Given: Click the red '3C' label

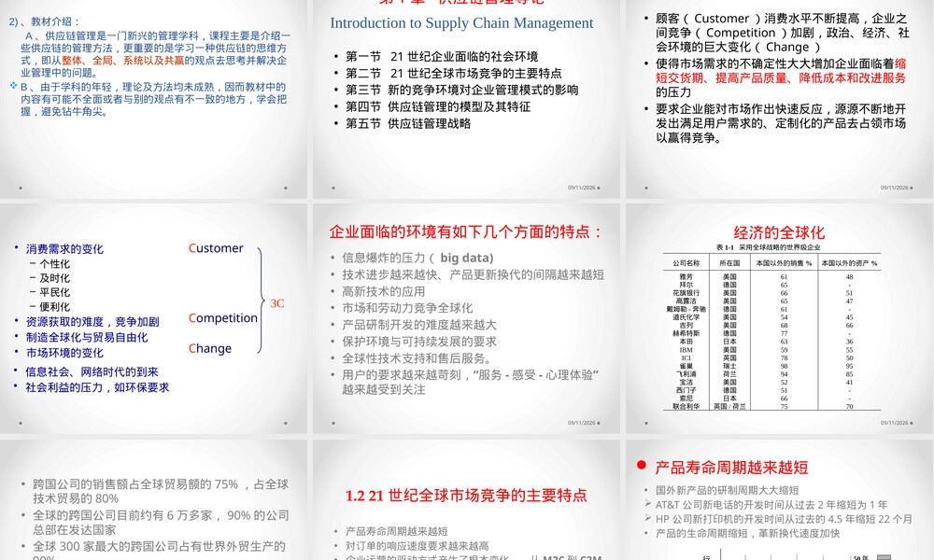Looking at the screenshot, I should (277, 303).
